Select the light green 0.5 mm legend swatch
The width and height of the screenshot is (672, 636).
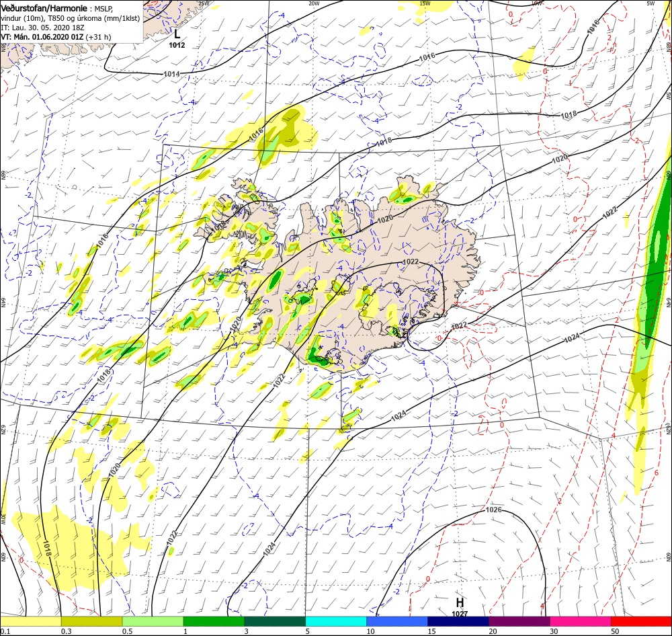153,621
